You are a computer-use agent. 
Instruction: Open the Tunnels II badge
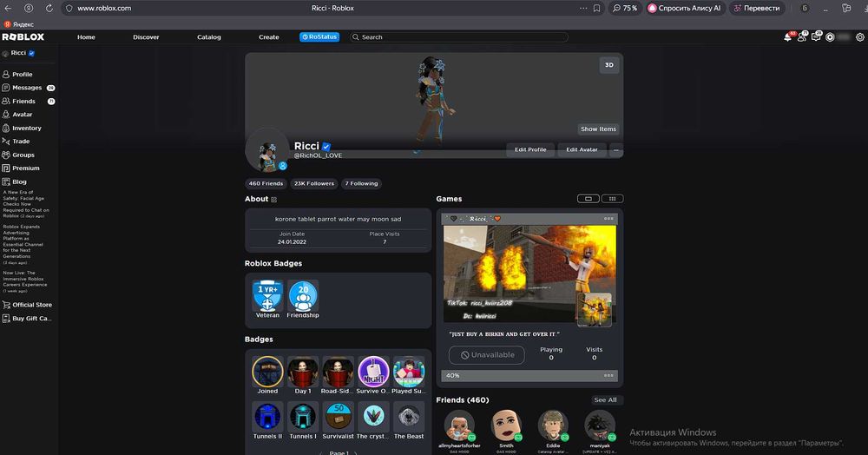tap(267, 420)
